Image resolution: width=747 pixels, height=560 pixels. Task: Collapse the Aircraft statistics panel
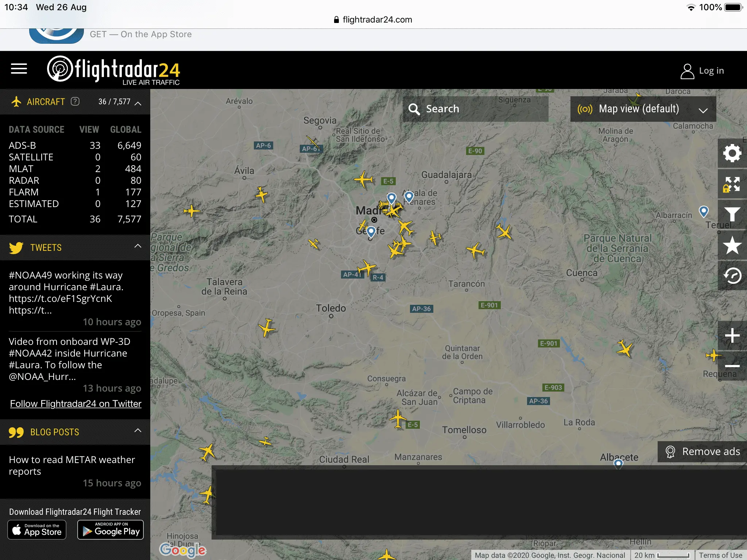pos(138,103)
